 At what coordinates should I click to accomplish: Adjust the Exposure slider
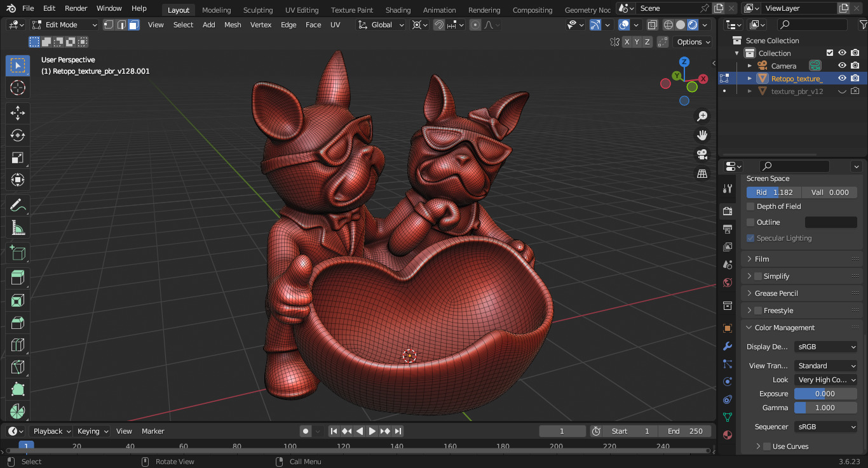pyautogui.click(x=826, y=394)
